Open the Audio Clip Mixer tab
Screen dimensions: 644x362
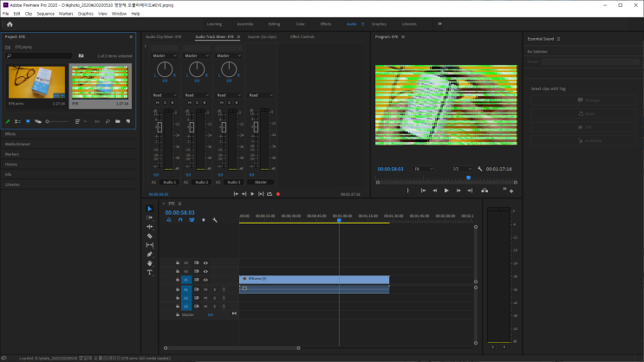click(164, 37)
